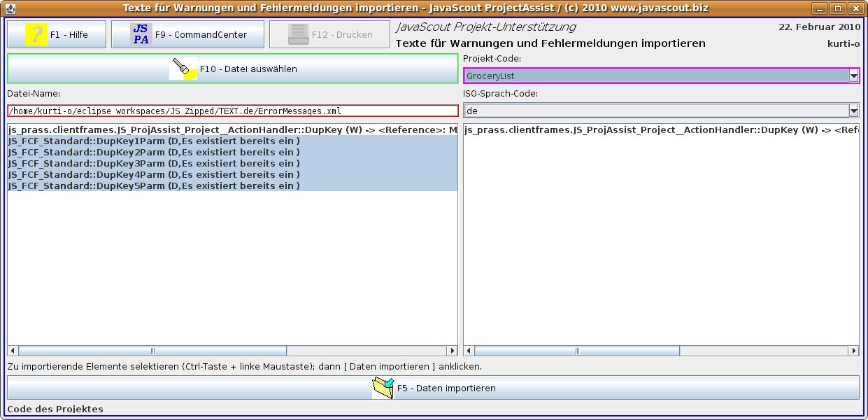
Task: Expand the Projekt-Code dropdown arrow
Action: pos(853,76)
